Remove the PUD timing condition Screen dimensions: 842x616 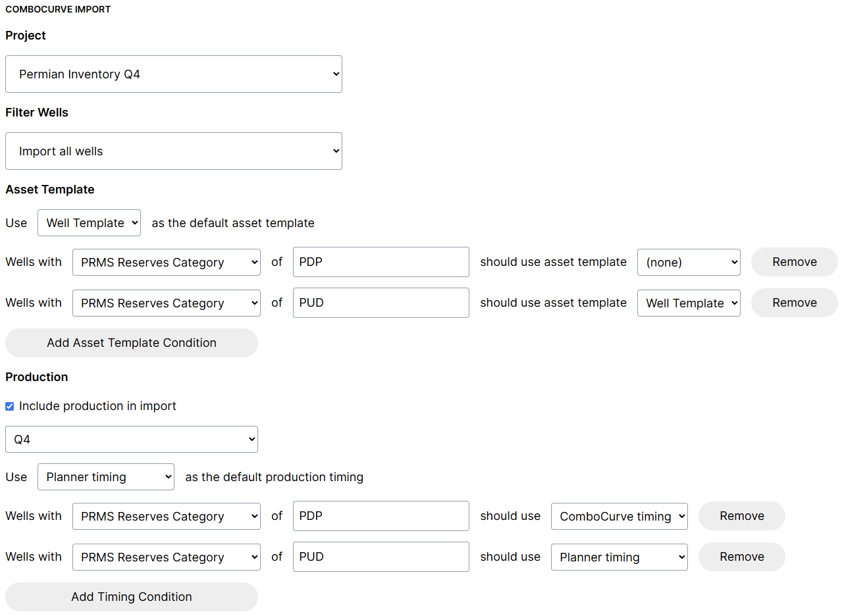[x=741, y=557]
